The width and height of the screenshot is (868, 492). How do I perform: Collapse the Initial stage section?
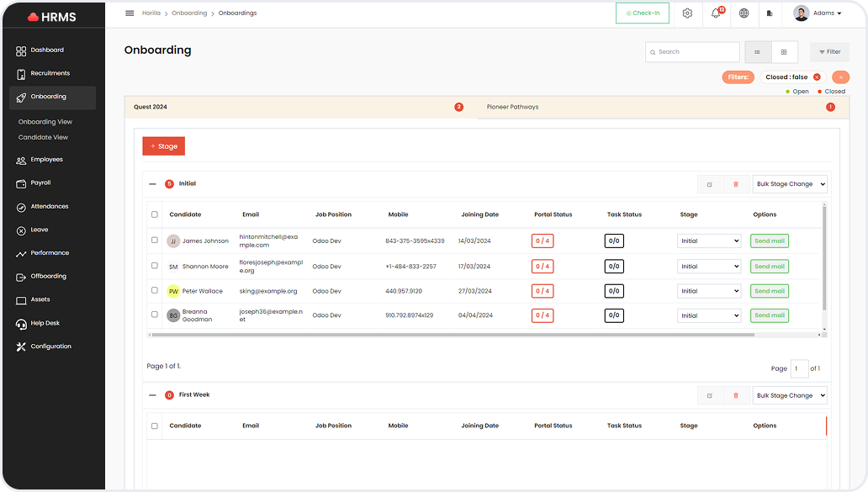point(152,184)
